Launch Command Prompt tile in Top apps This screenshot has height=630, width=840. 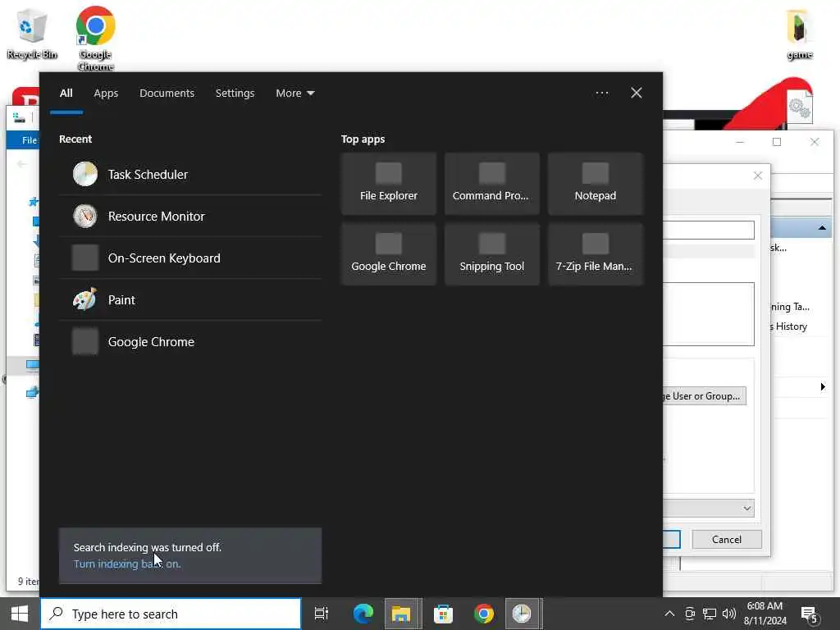point(492,183)
